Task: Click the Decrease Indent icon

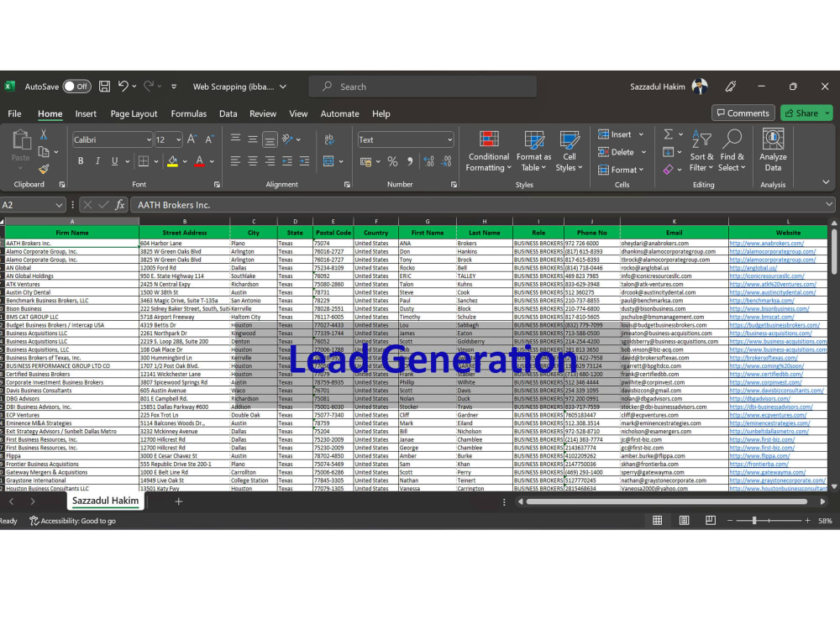Action: pyautogui.click(x=287, y=161)
